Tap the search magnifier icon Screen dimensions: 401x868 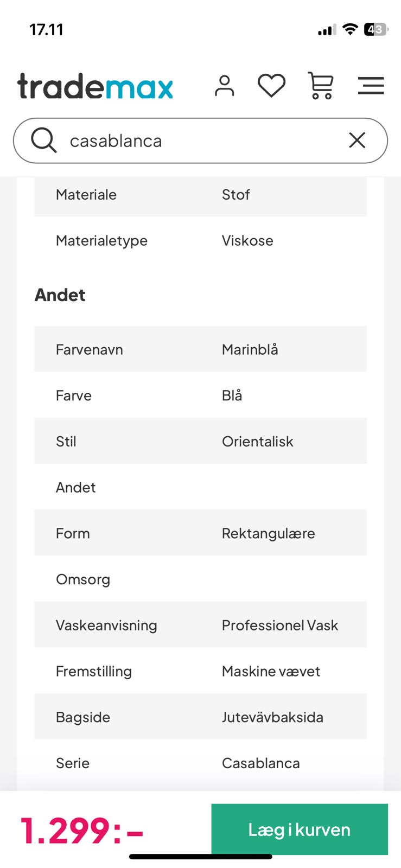[43, 141]
